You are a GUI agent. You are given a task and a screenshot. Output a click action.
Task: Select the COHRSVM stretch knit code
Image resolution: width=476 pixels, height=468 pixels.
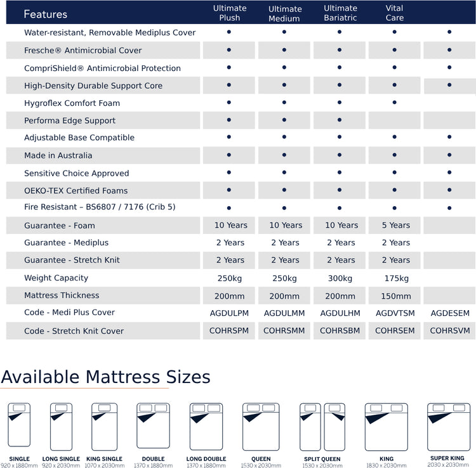(x=449, y=330)
